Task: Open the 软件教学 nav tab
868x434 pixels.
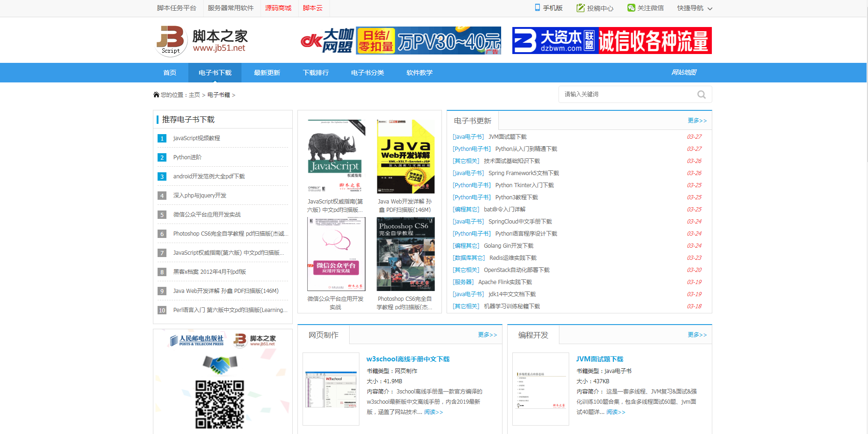Action: point(420,73)
